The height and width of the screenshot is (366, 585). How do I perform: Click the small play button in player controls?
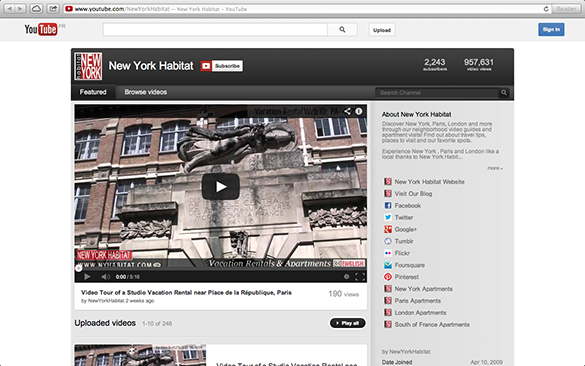(x=87, y=276)
